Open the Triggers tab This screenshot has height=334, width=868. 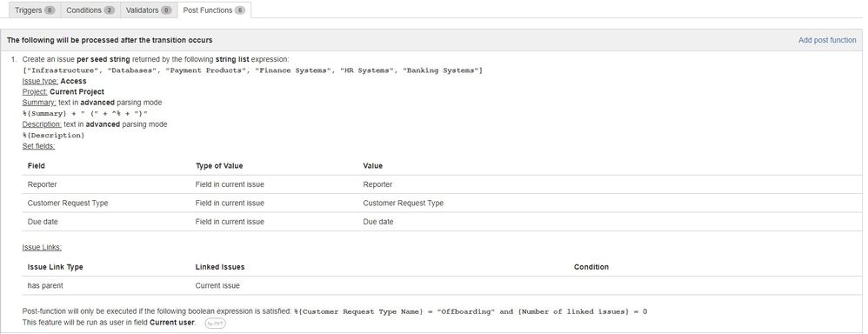click(35, 10)
